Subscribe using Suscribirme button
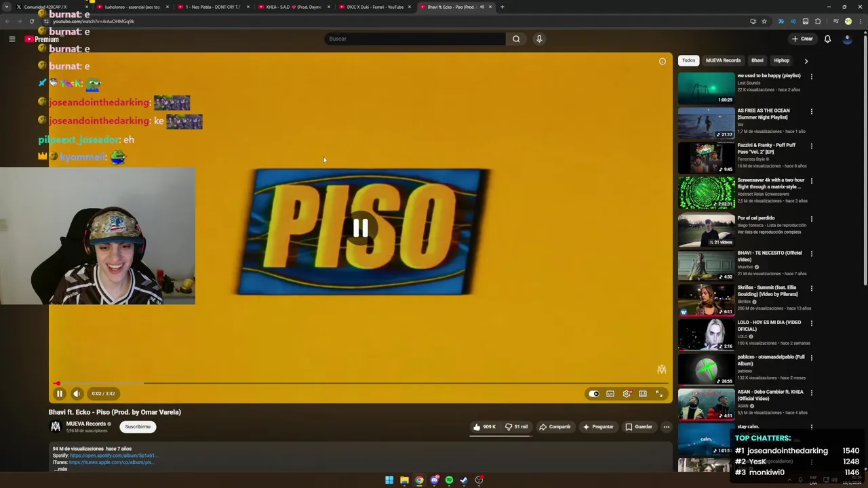This screenshot has height=488, width=868. tap(138, 427)
